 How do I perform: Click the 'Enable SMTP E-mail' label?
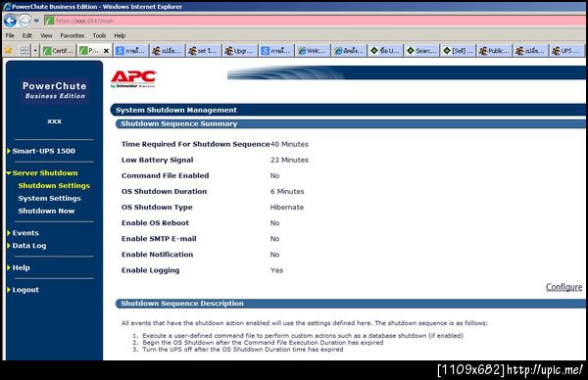coord(159,239)
